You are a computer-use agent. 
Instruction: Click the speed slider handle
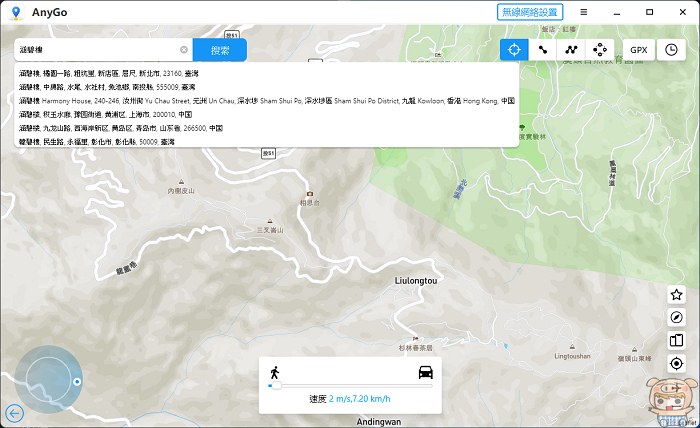click(270, 385)
